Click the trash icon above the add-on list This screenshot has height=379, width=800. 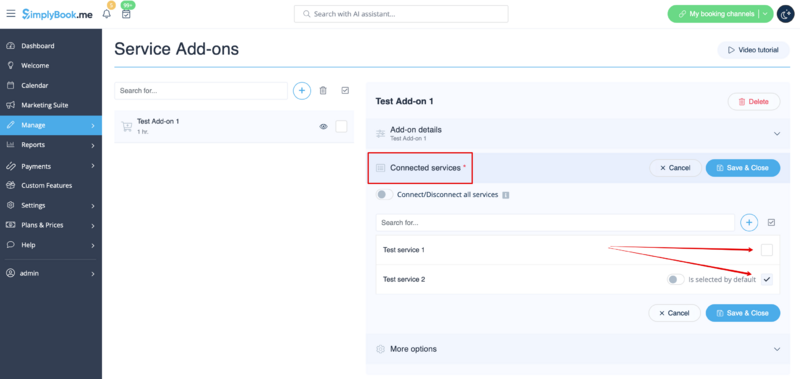(x=323, y=90)
